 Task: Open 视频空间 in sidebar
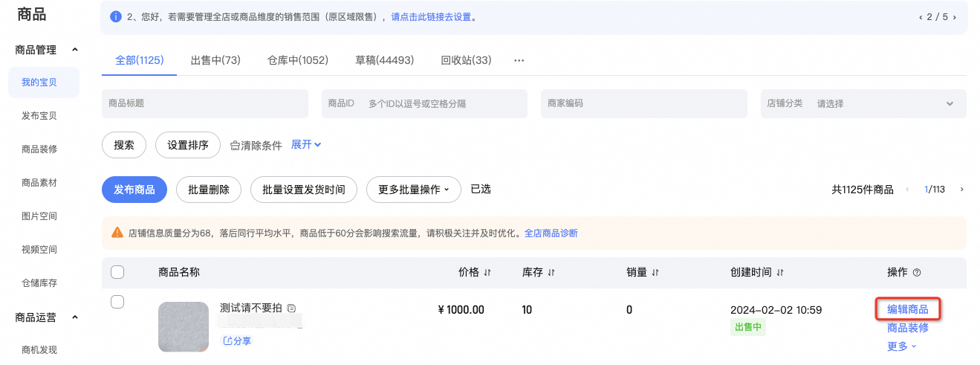point(39,250)
